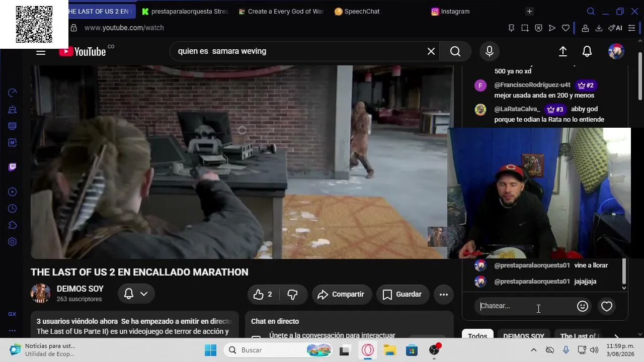Save the video with Guardar

pos(402,295)
